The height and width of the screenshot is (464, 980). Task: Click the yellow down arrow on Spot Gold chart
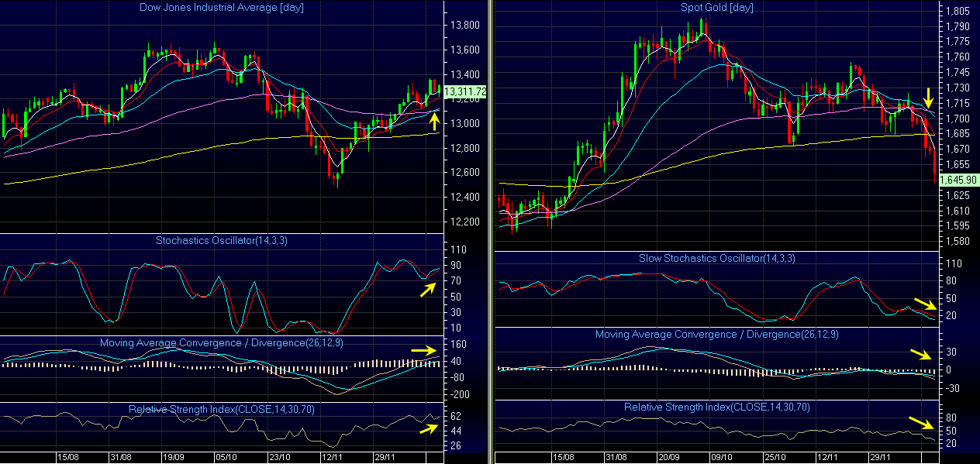(x=928, y=98)
